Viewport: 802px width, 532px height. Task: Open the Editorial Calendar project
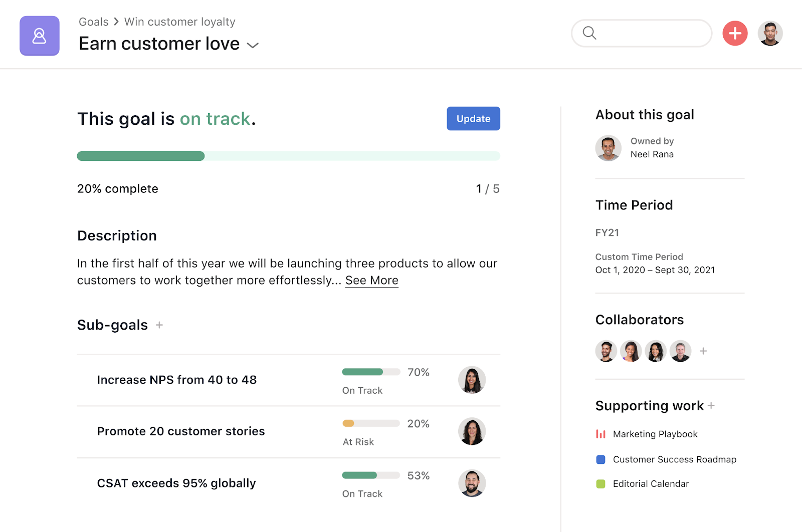[651, 483]
